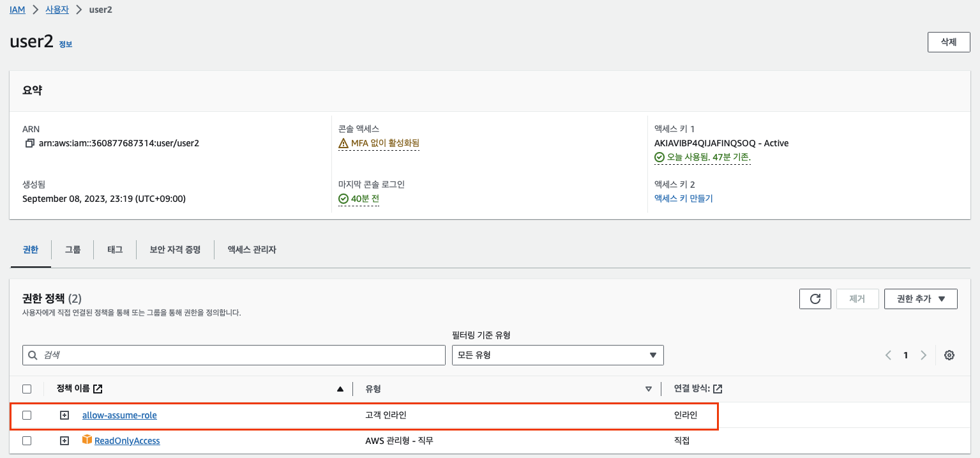Go to next page of policies
Screen dimensions: 980x458
click(923, 355)
